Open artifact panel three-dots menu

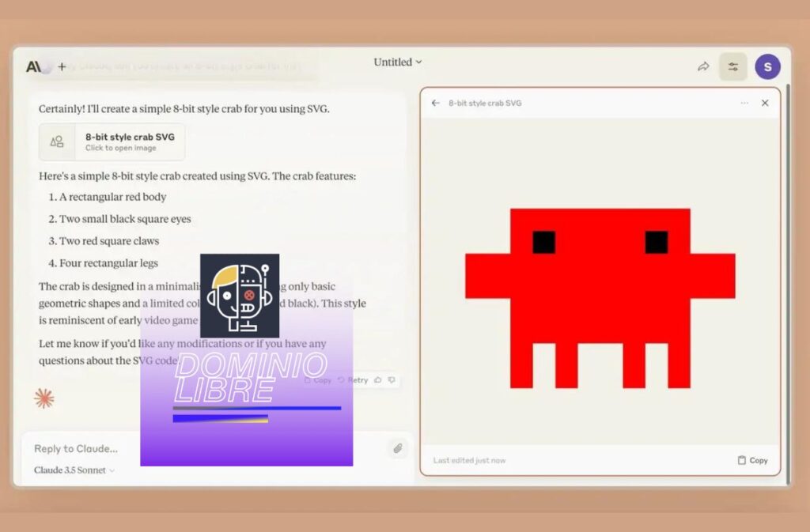coord(744,103)
